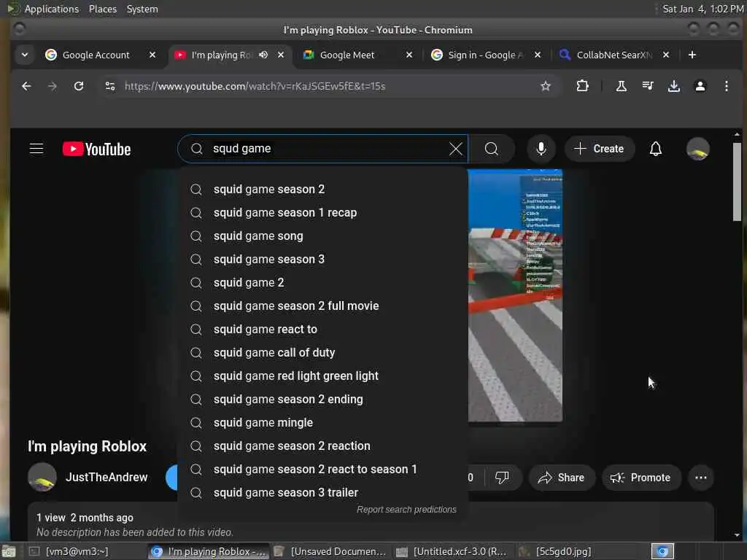Open the Applications menu
The image size is (747, 560).
tap(52, 9)
